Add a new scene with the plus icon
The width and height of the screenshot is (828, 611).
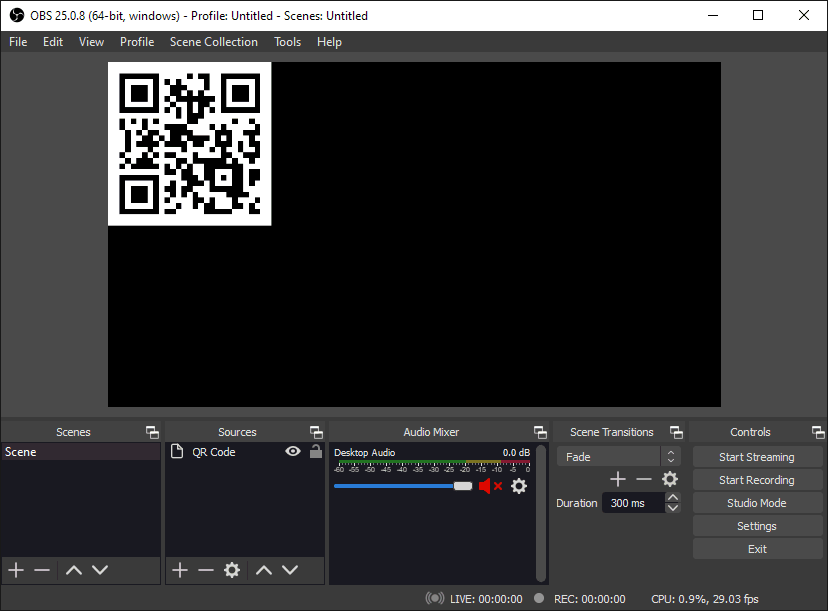(x=16, y=570)
